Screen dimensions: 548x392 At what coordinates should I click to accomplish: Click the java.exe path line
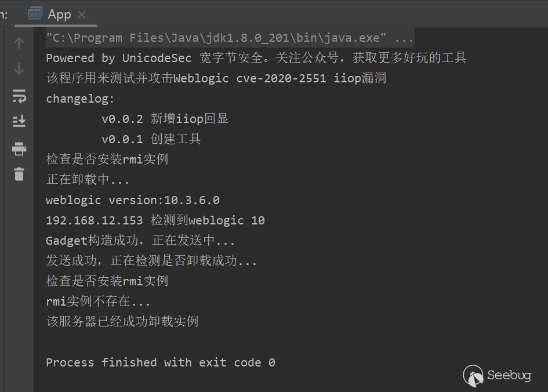[x=229, y=37]
